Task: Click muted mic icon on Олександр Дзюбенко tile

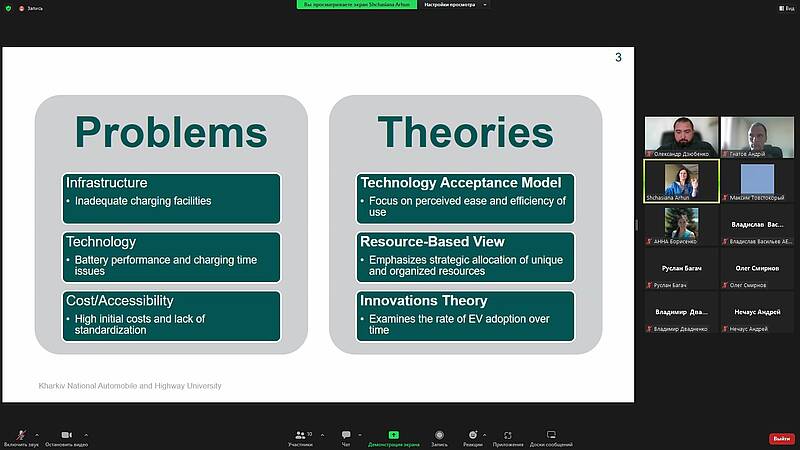Action: pyautogui.click(x=649, y=154)
